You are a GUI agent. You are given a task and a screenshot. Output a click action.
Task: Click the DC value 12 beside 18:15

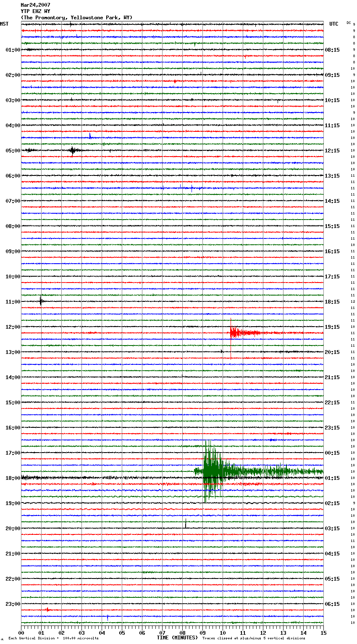(x=353, y=302)
